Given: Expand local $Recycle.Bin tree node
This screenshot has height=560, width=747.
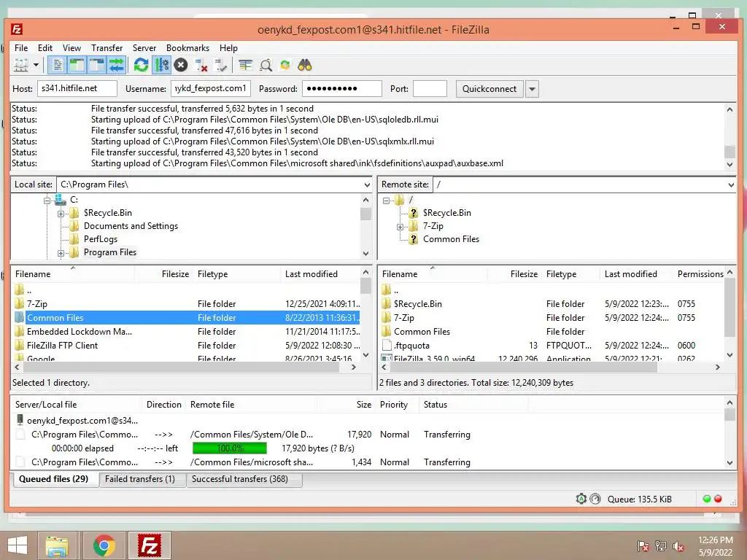Looking at the screenshot, I should [x=61, y=214].
